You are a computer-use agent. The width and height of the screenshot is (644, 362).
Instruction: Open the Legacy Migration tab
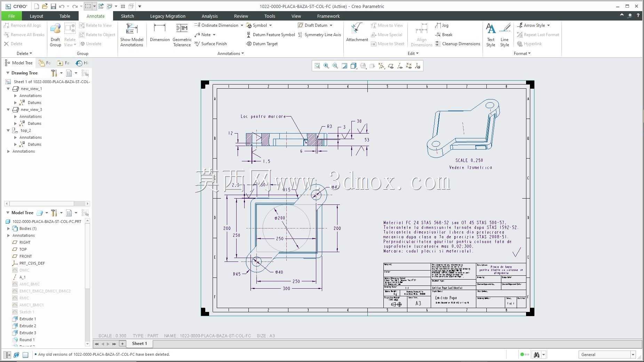pos(168,16)
